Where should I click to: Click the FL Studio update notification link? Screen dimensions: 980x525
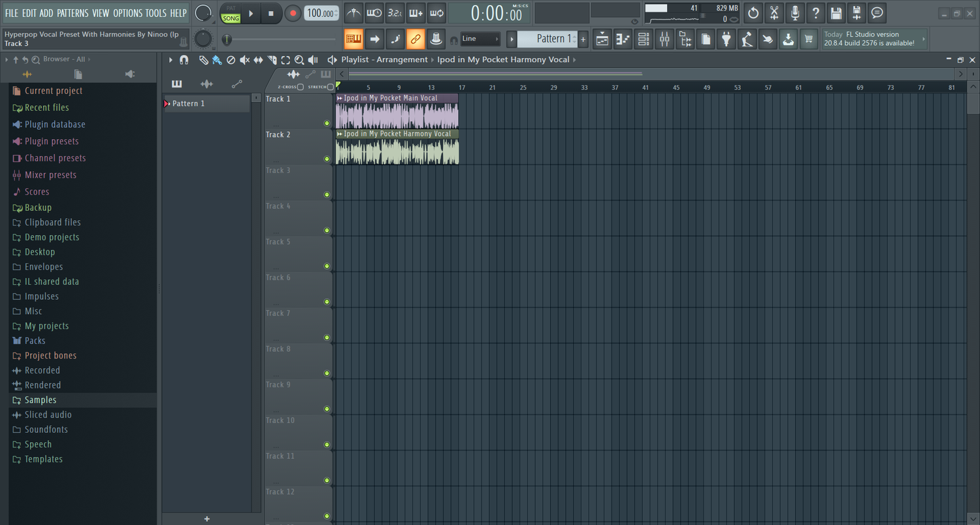pos(874,38)
